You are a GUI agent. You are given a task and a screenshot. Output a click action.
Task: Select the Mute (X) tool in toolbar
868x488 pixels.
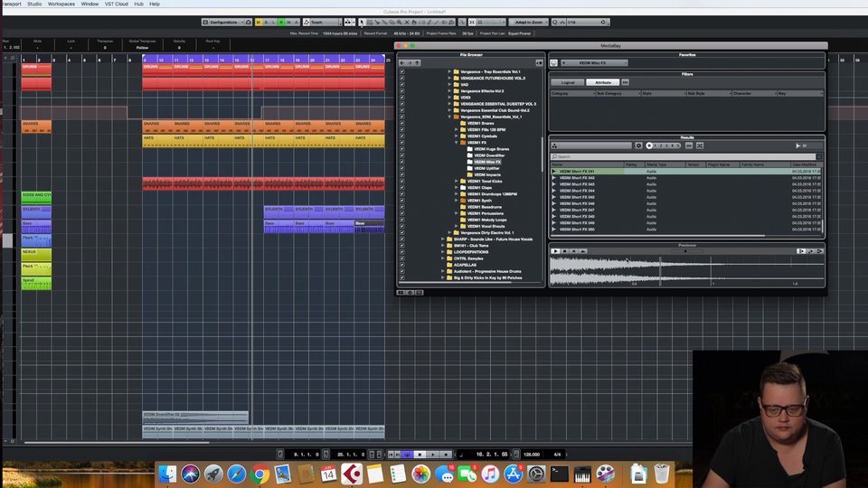[x=407, y=22]
